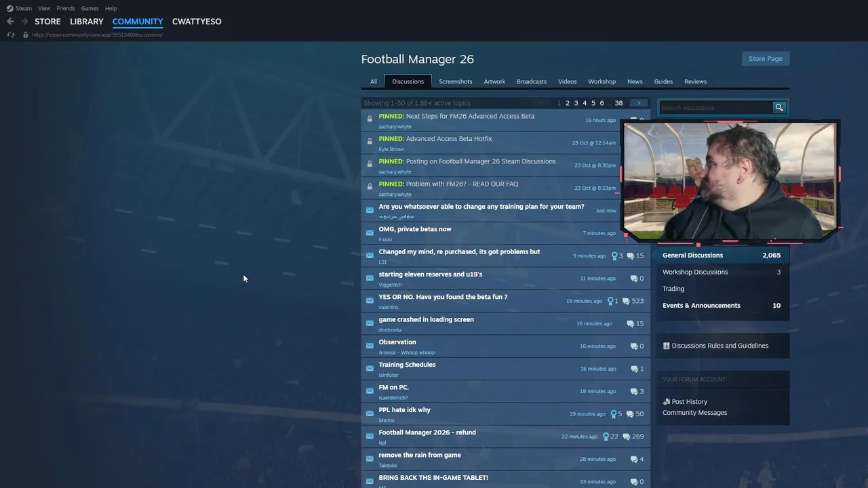868x488 pixels.
Task: Go to the LIBRARY section
Action: (87, 22)
